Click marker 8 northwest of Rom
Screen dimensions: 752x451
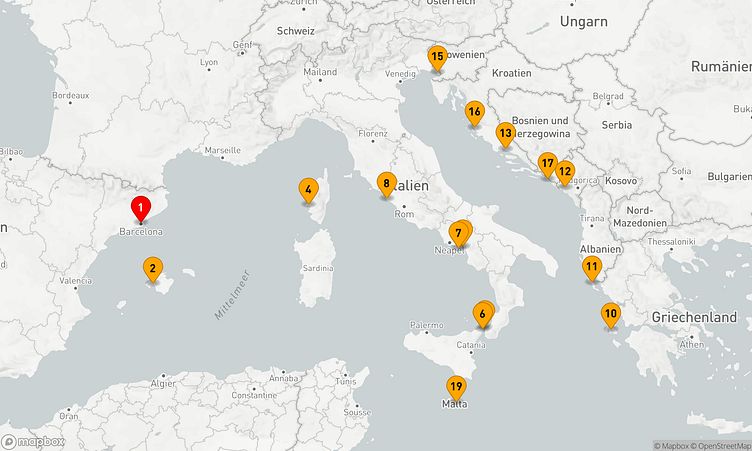386,183
